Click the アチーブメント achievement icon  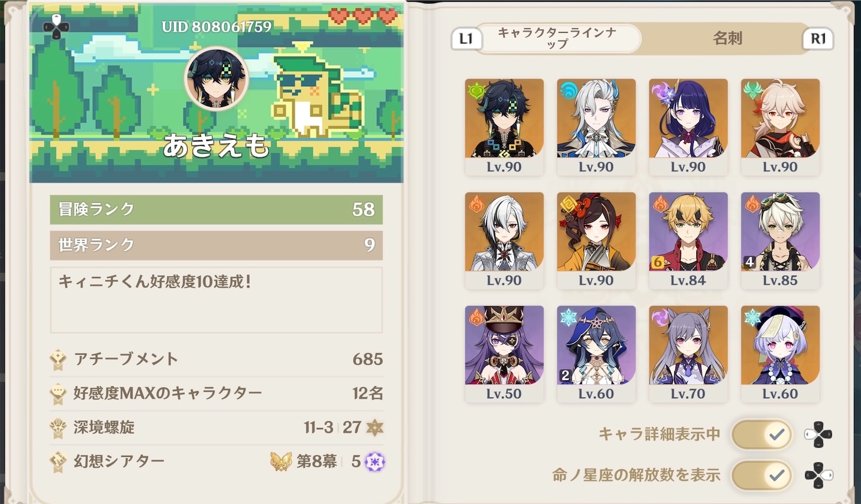point(58,359)
